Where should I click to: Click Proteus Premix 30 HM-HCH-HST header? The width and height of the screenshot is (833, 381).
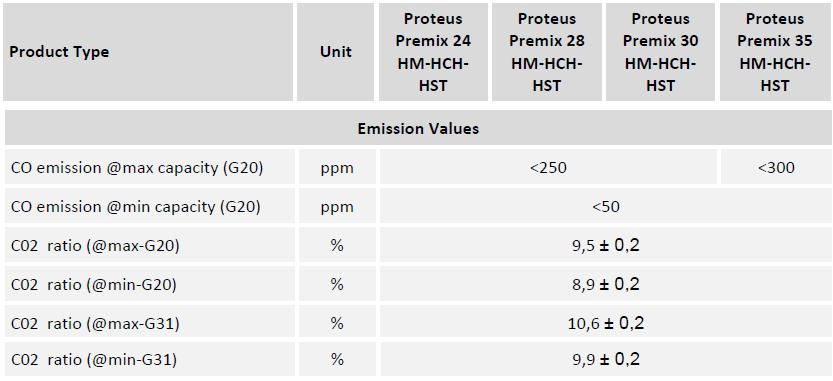pos(660,52)
